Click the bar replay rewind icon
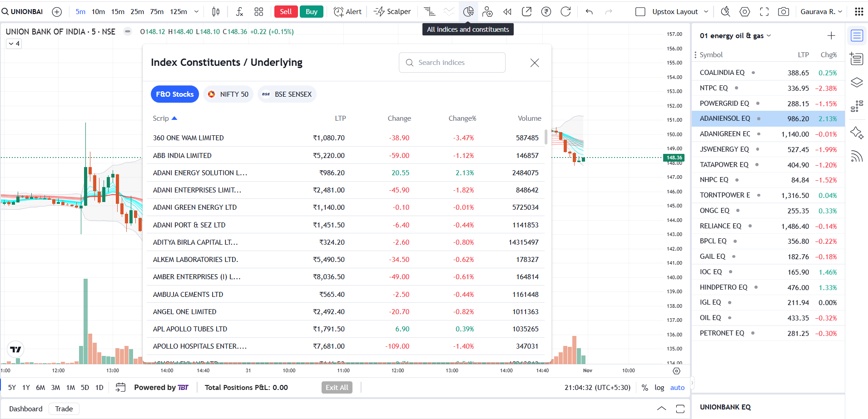The image size is (868, 419). point(507,12)
